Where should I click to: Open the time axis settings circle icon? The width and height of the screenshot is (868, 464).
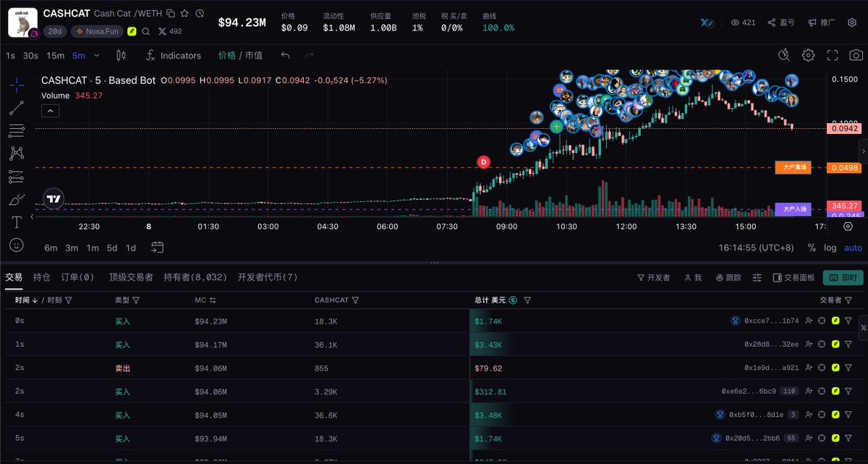pos(848,227)
